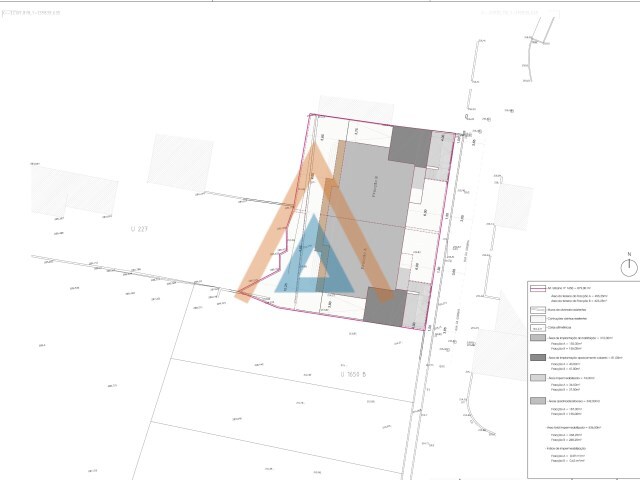The width and height of the screenshot is (640, 480).
Task: Select the dark gray garage block at top
Action: point(410,146)
